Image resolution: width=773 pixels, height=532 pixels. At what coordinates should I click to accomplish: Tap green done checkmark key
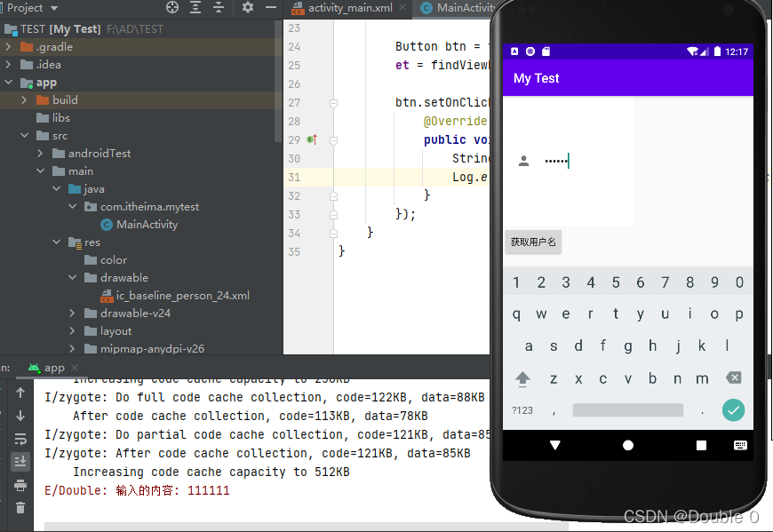tap(734, 409)
